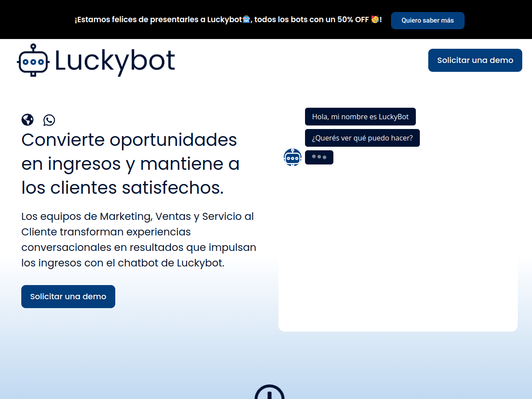The image size is (532, 399).
Task: Click the circular icon at page bottom
Action: point(270,392)
